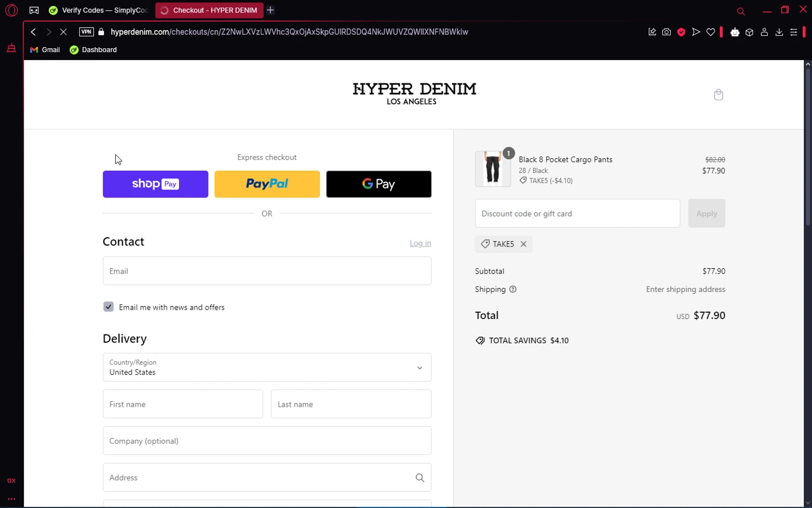Uncheck Email me with news and offers
Screen dimensions: 812x508
[x=108, y=307]
